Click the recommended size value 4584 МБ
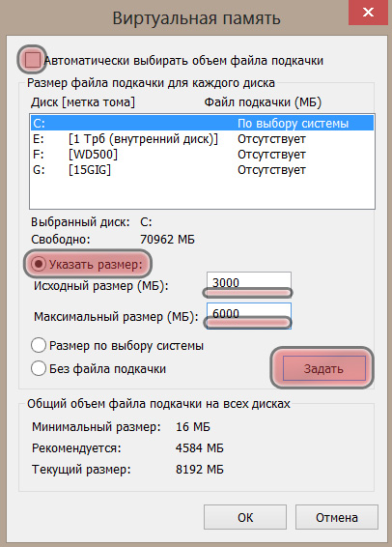This screenshot has width=392, height=547. click(200, 447)
